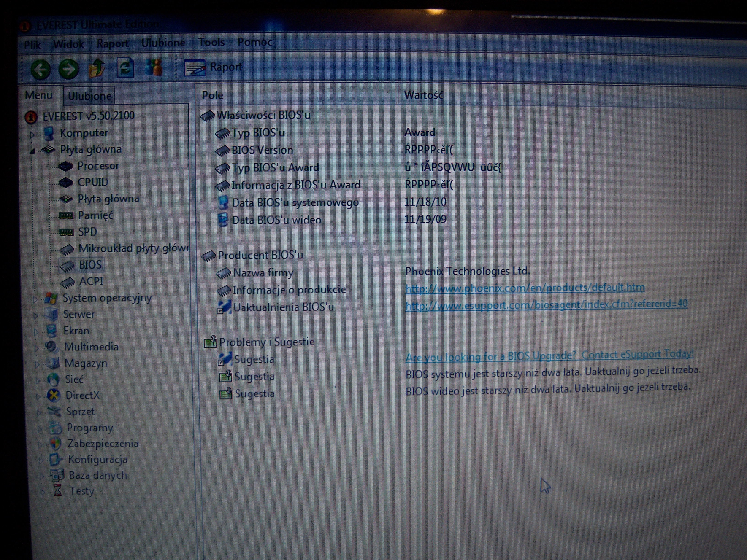Click the folder Up-level toolbar icon
747x560 pixels.
[97, 69]
